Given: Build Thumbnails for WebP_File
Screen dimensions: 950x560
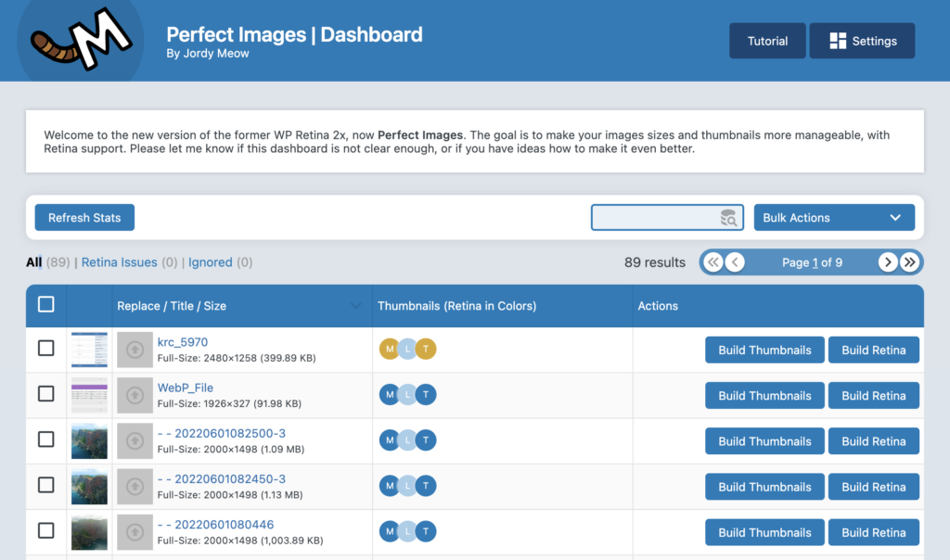Looking at the screenshot, I should tap(764, 395).
